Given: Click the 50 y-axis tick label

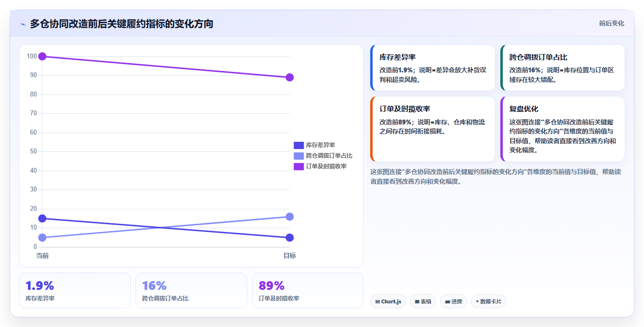Looking at the screenshot, I should click(x=33, y=151).
